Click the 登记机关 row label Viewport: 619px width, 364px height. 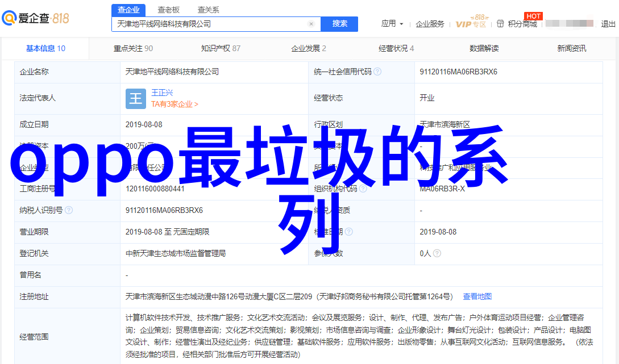pos(34,254)
